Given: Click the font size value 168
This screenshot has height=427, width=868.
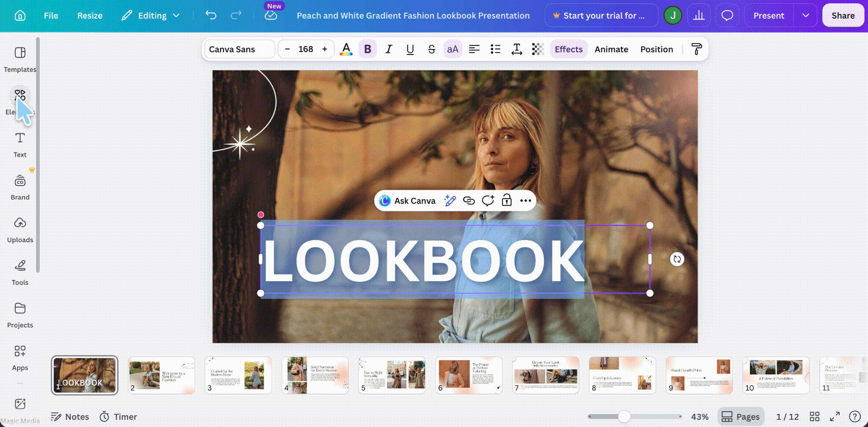Looking at the screenshot, I should click(306, 49).
